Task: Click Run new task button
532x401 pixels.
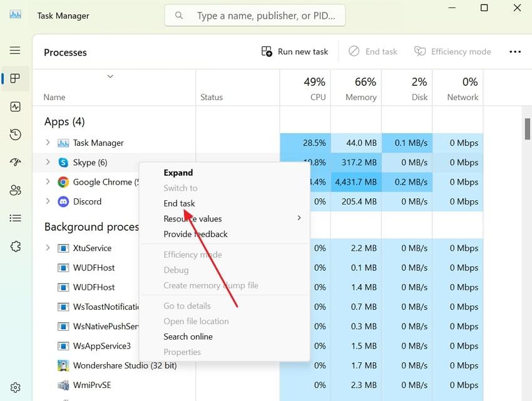Action: point(295,51)
